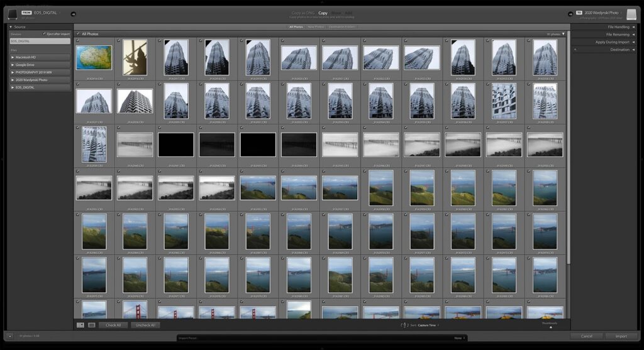Screen dimensions: 644x350
Task: Select the map photo thumbnail
Action: tap(94, 57)
